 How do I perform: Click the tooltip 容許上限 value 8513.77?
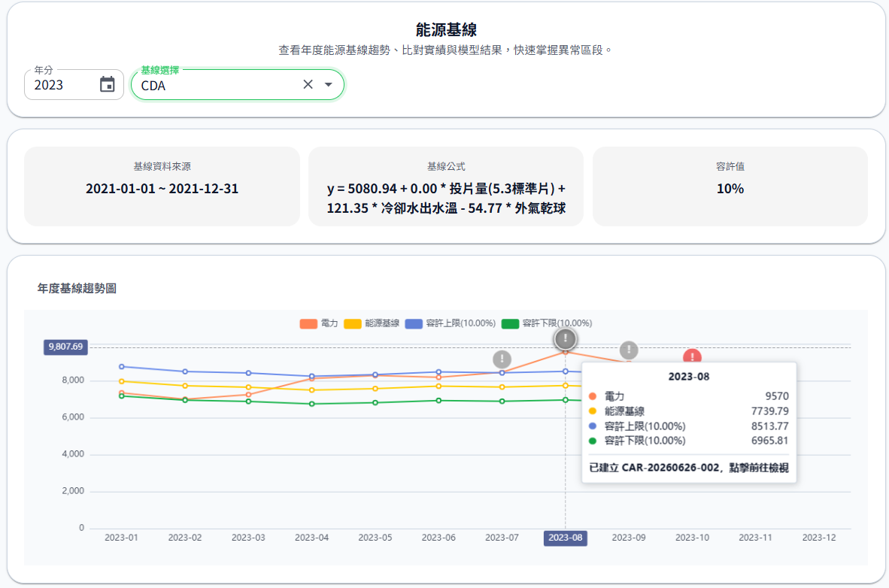point(770,426)
